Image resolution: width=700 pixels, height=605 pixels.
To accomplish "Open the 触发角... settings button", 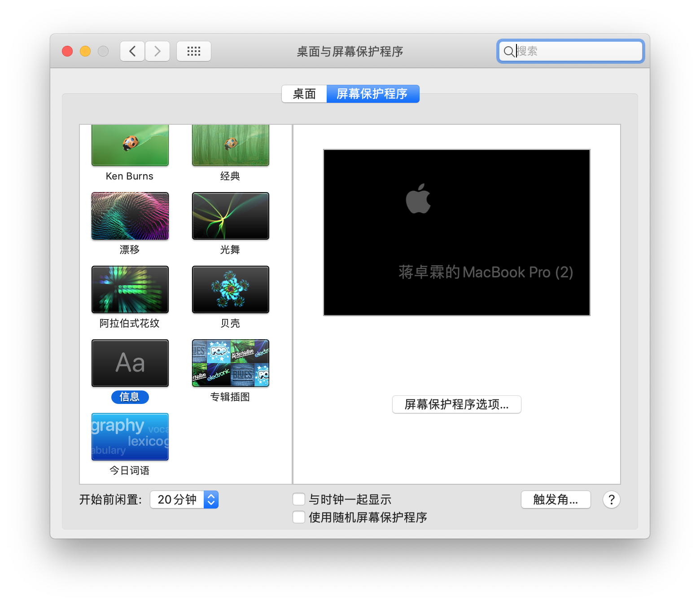I will coord(556,500).
